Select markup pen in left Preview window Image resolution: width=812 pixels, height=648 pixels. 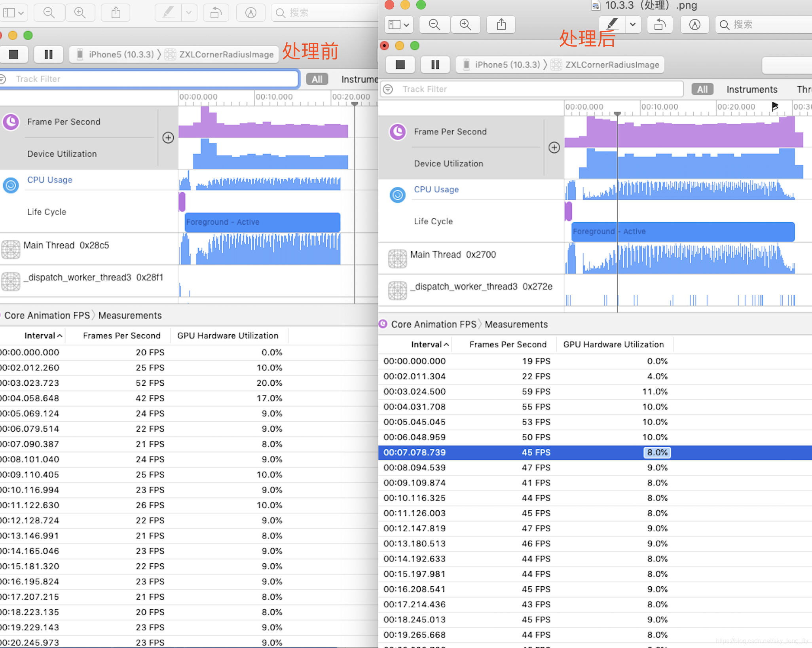coord(168,13)
